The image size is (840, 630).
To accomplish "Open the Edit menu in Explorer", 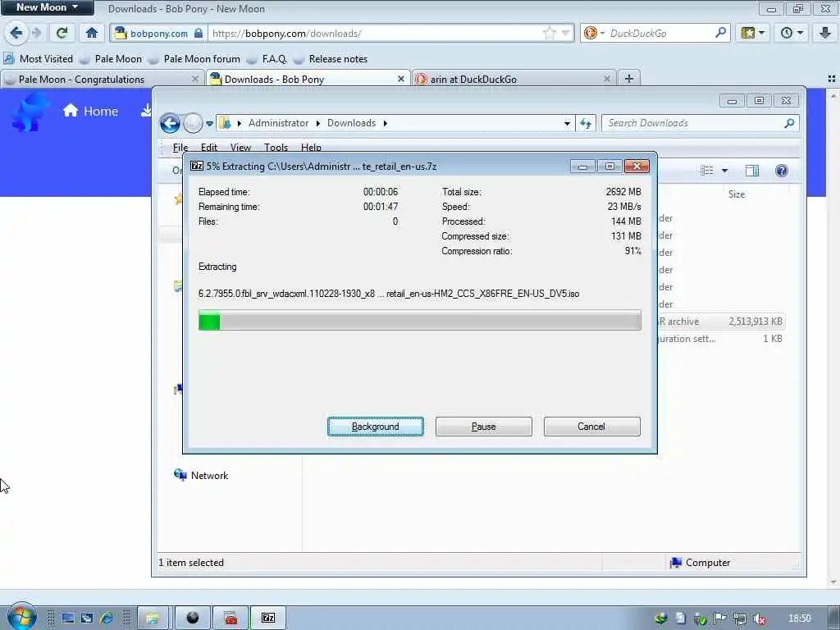I will pyautogui.click(x=209, y=148).
